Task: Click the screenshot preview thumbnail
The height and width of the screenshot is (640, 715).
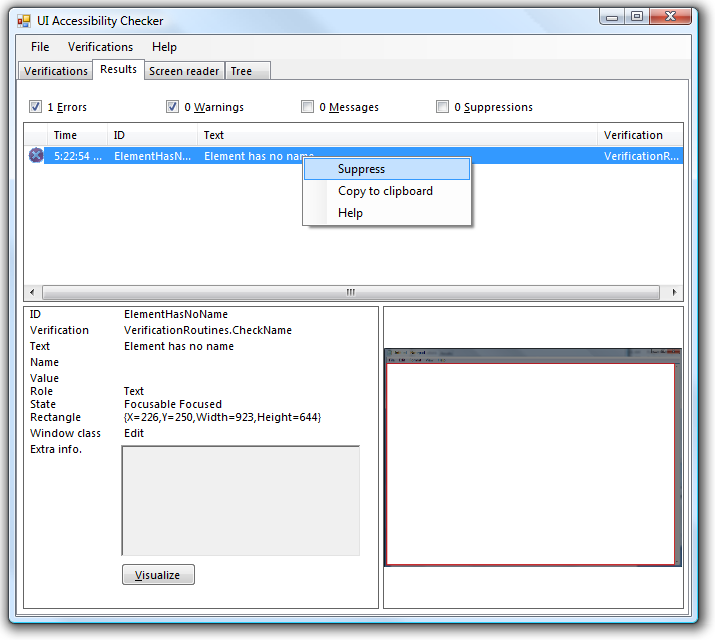Action: click(532, 458)
